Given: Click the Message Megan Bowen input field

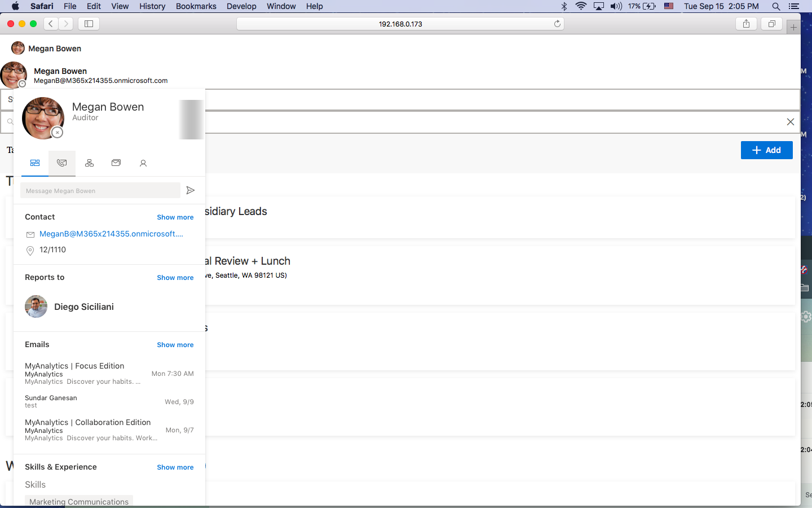Looking at the screenshot, I should [100, 190].
